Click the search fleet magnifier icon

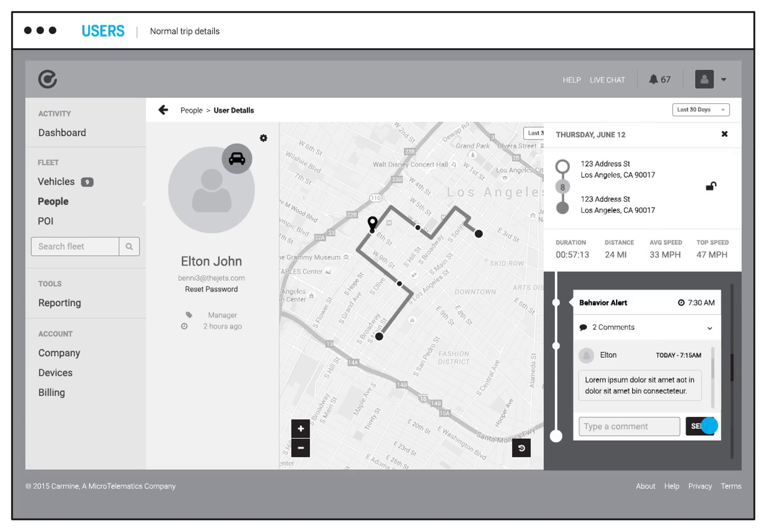tap(129, 246)
